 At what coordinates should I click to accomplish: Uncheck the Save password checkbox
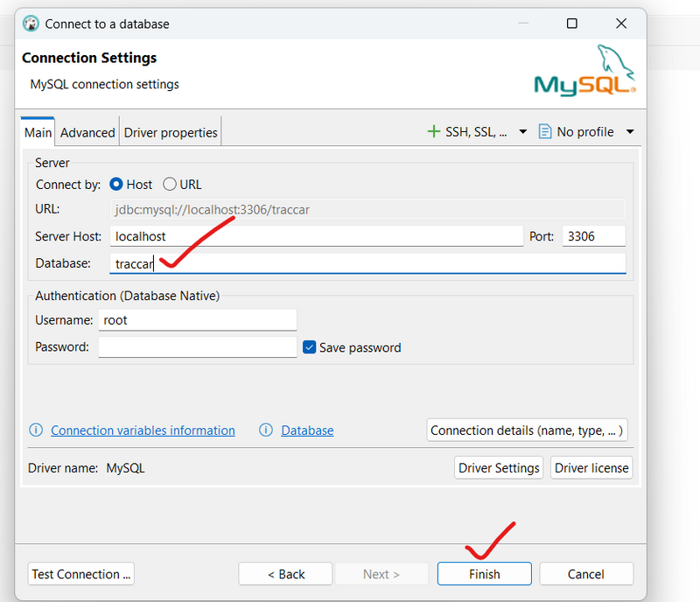click(x=310, y=347)
